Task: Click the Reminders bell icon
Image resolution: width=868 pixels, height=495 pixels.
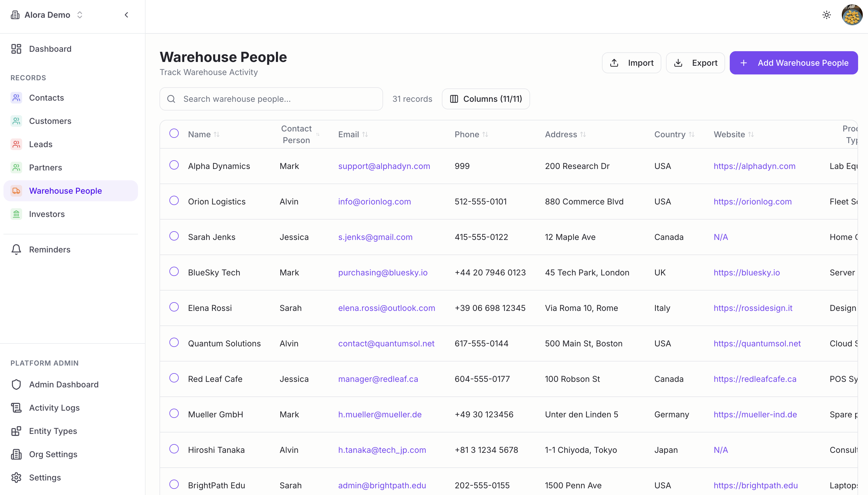Action: coord(16,250)
